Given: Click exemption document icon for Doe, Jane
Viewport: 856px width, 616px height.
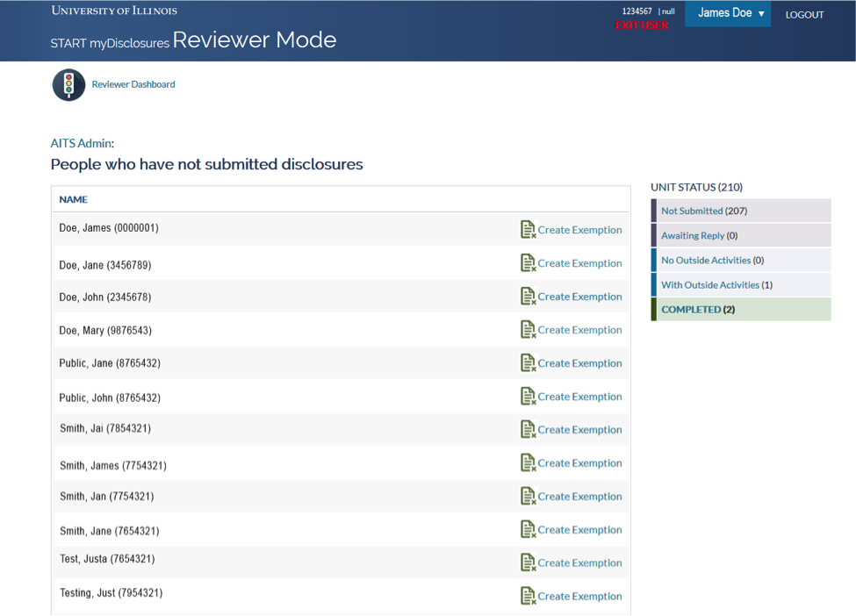Looking at the screenshot, I should click(528, 263).
